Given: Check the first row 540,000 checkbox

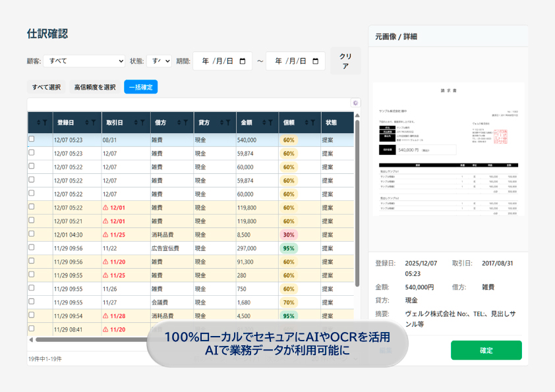Looking at the screenshot, I should (32, 140).
